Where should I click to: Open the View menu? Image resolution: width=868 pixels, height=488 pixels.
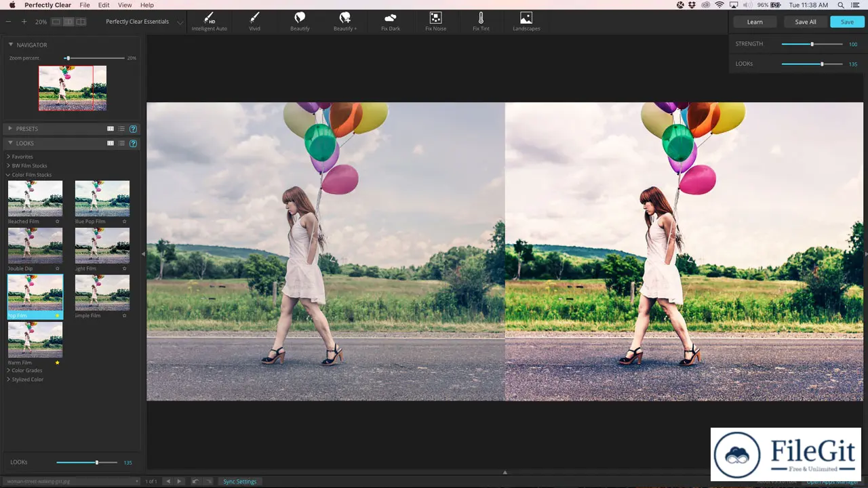pyautogui.click(x=125, y=5)
